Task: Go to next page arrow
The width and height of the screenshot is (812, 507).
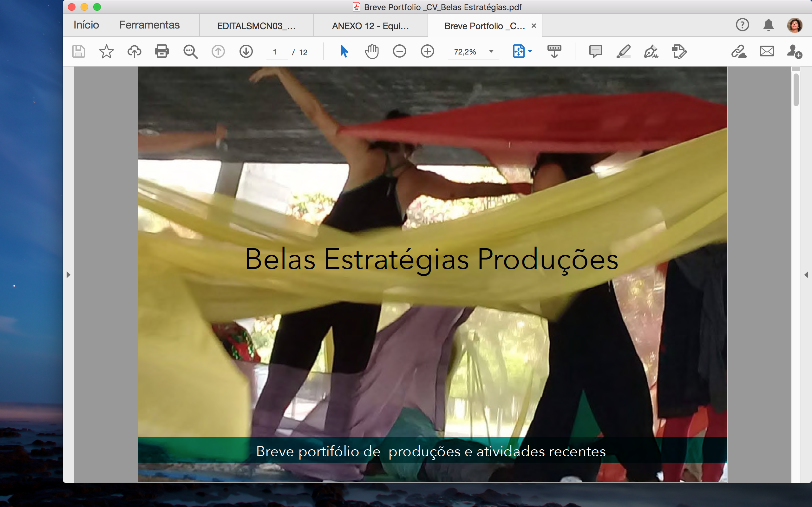Action: click(246, 52)
